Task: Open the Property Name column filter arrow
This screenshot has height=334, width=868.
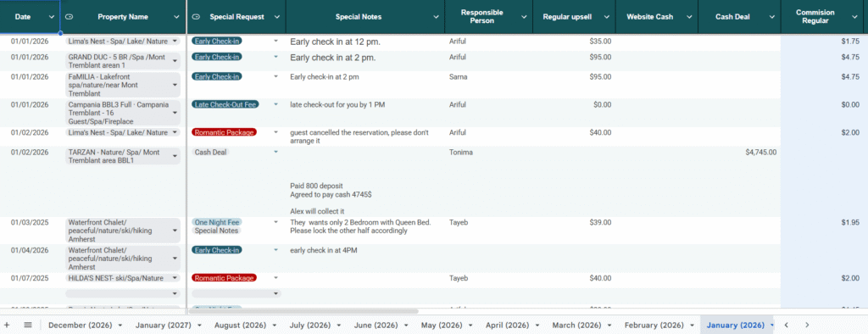Action: click(176, 17)
